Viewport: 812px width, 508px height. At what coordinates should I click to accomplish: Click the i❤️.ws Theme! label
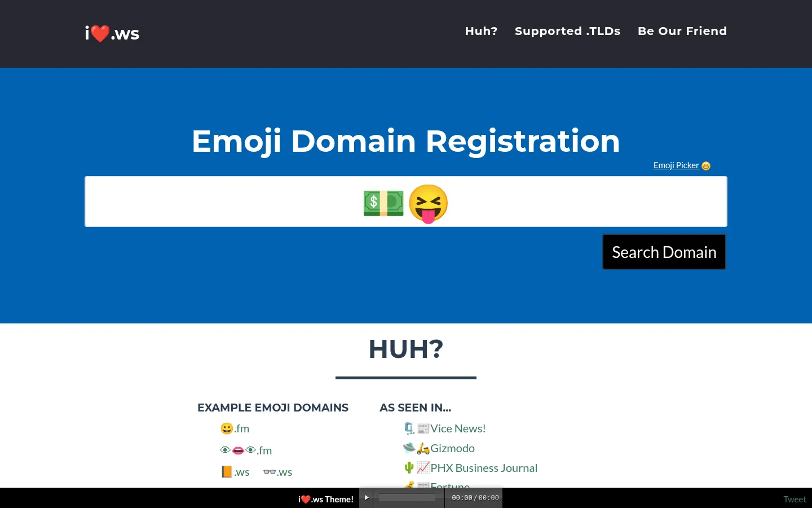326,499
